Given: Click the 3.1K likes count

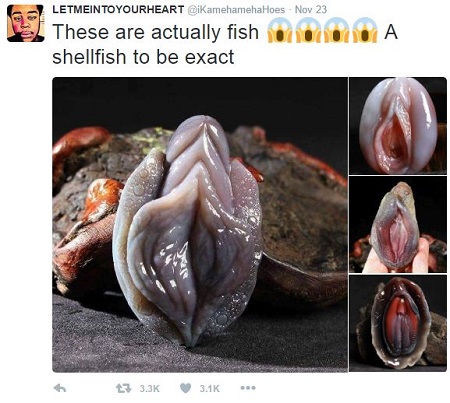Looking at the screenshot, I should tap(210, 388).
